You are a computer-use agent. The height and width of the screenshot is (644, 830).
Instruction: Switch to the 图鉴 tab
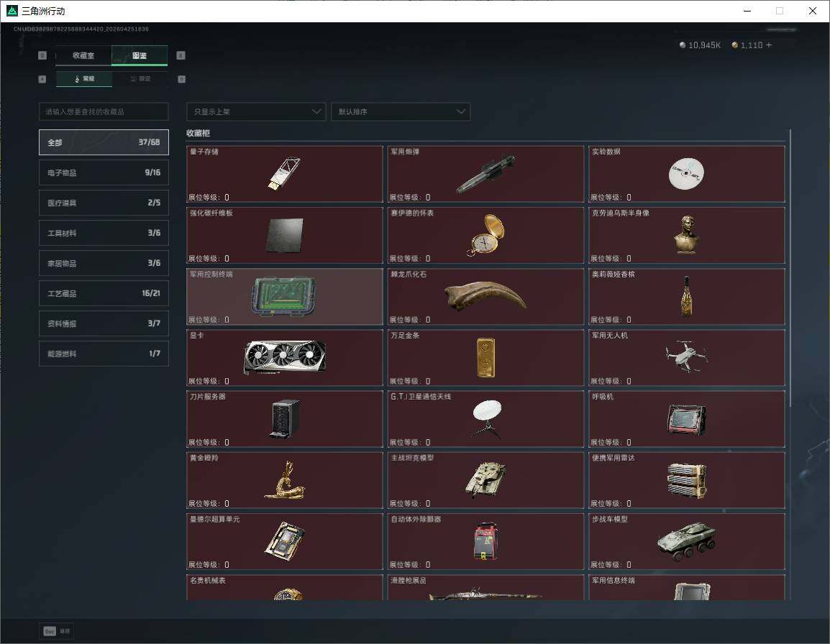point(140,55)
